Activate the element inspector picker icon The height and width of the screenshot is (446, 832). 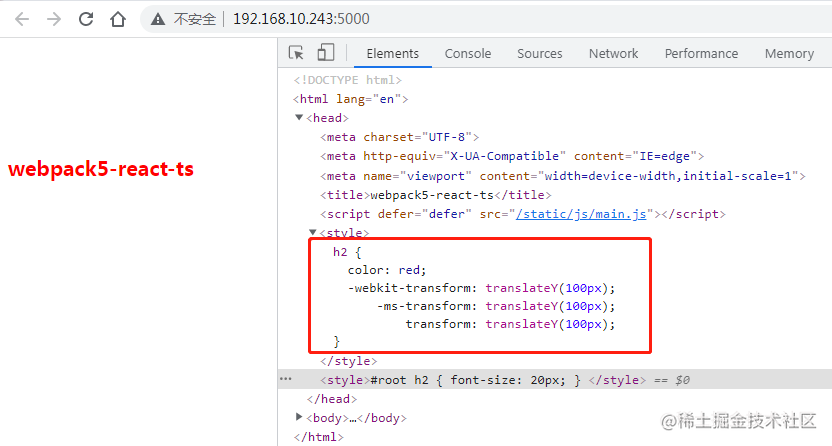[296, 53]
